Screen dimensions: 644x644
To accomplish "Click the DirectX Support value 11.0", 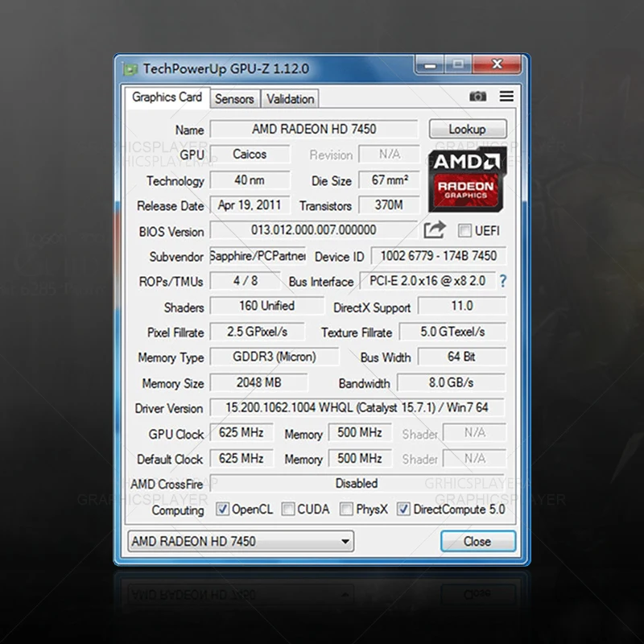I will click(462, 306).
